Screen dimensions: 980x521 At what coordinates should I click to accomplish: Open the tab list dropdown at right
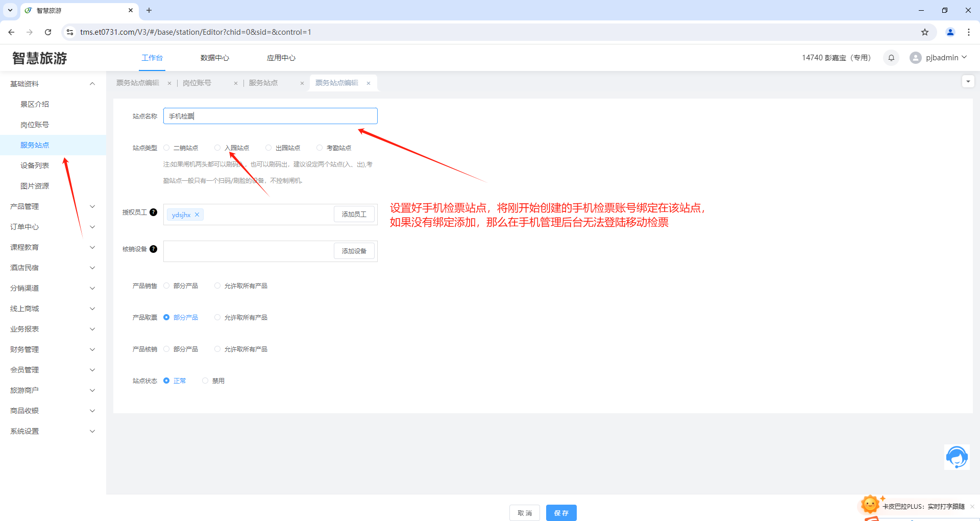pos(968,82)
